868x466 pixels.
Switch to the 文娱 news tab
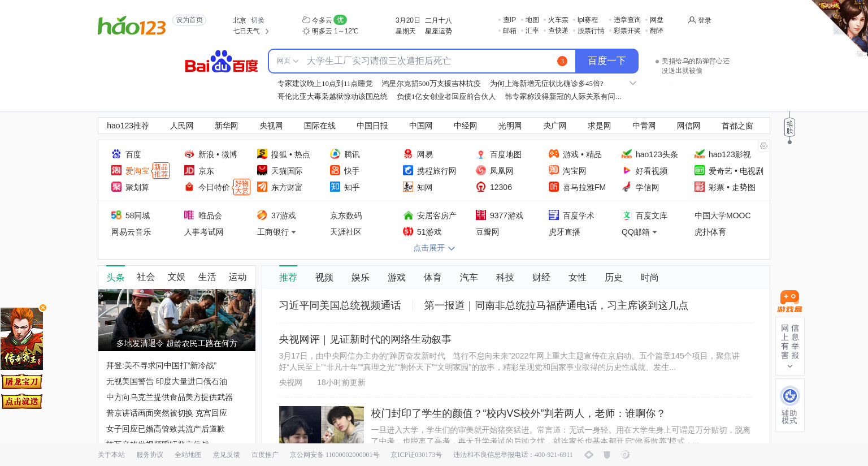click(x=176, y=277)
